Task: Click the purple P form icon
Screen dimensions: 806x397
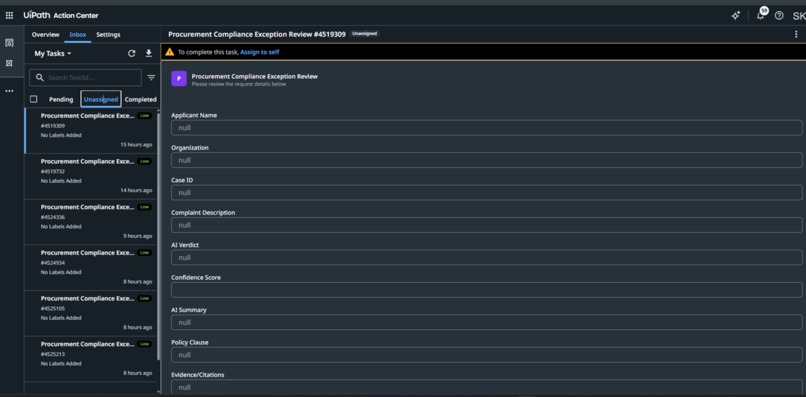Action: (179, 79)
